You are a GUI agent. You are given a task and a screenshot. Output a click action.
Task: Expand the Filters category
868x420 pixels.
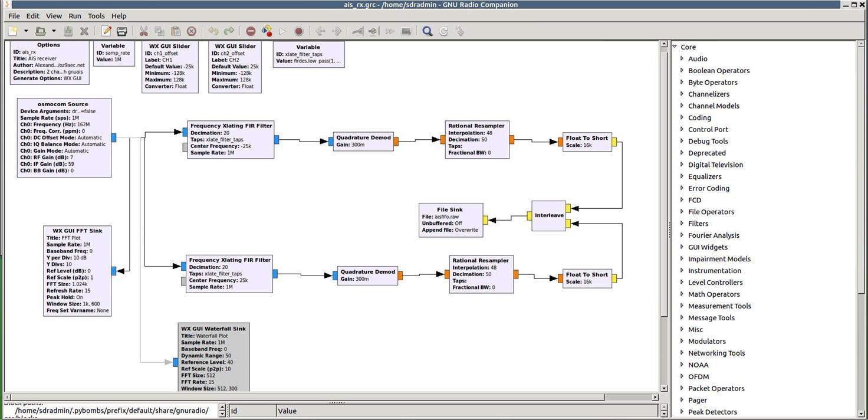682,224
